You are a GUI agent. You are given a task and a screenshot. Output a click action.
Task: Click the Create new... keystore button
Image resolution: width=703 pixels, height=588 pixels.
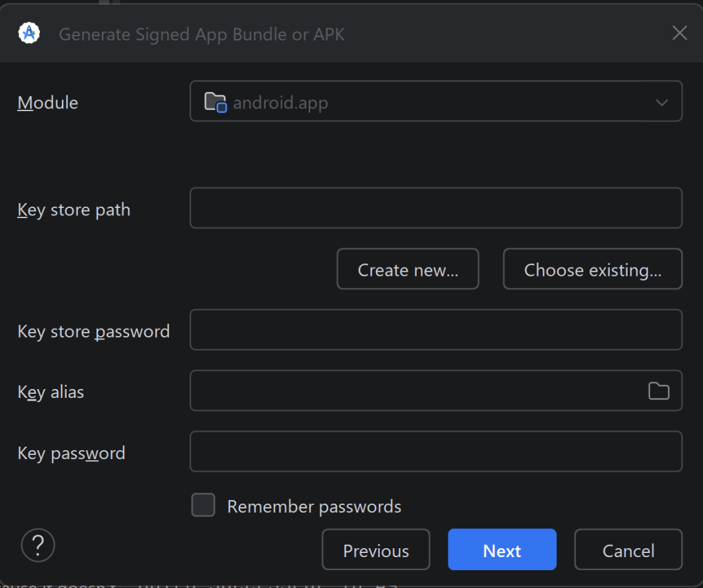pos(408,269)
